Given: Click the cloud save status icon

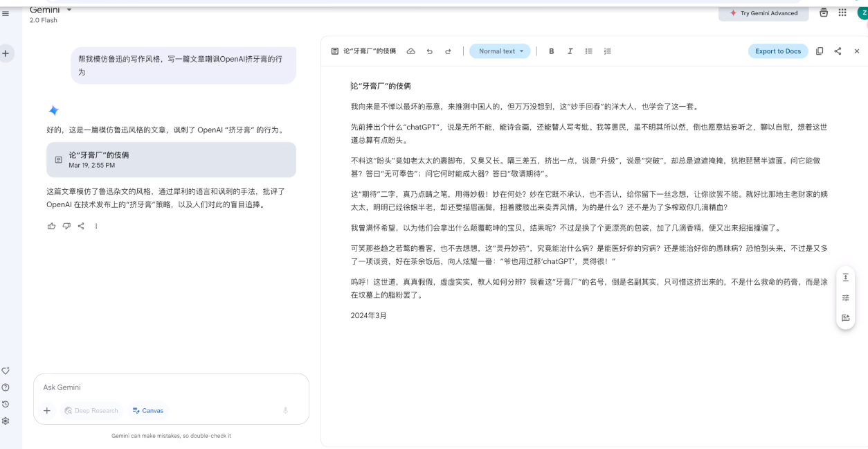Looking at the screenshot, I should (x=410, y=51).
